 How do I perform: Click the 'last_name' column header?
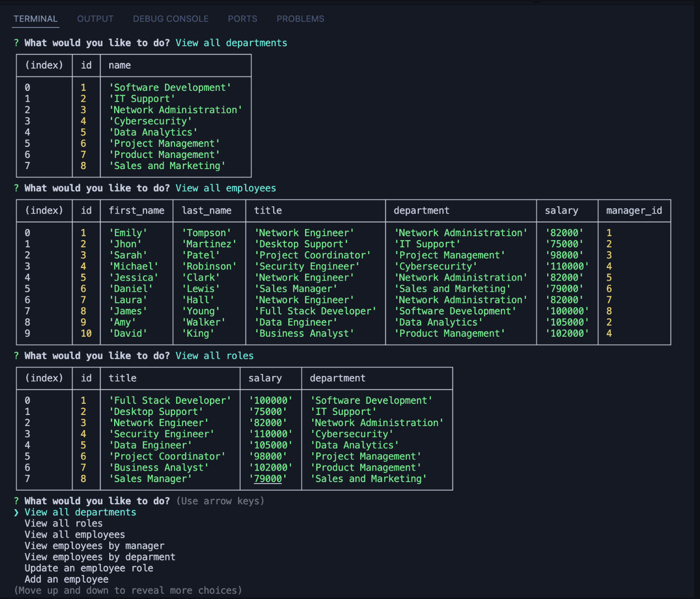(x=206, y=211)
